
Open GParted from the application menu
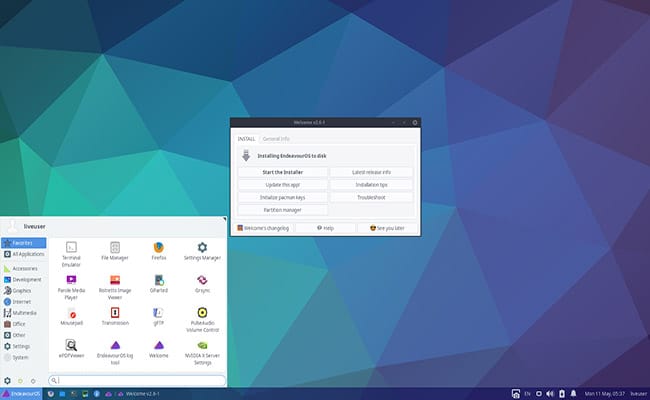[x=158, y=281]
